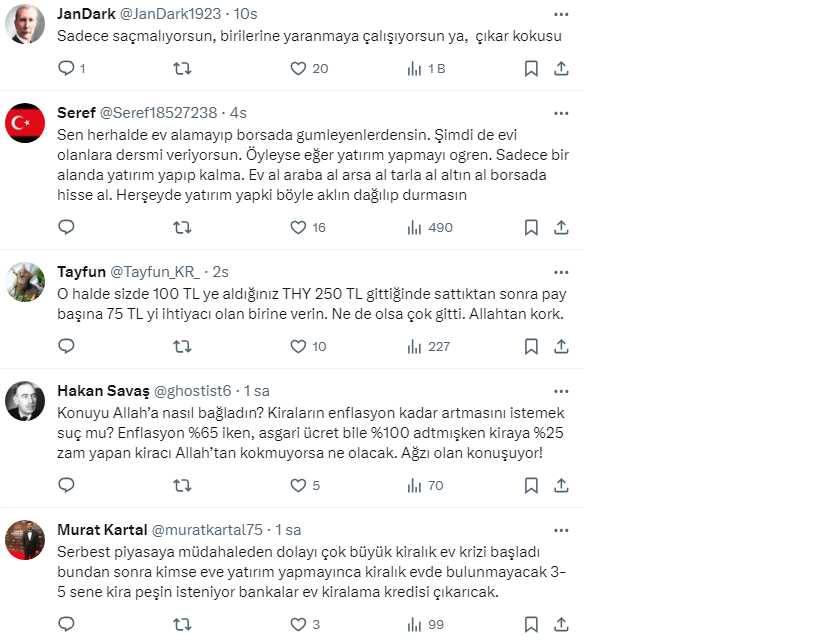837x643 pixels.
Task: Retweet Murat Kartal's tweet
Action: (182, 625)
